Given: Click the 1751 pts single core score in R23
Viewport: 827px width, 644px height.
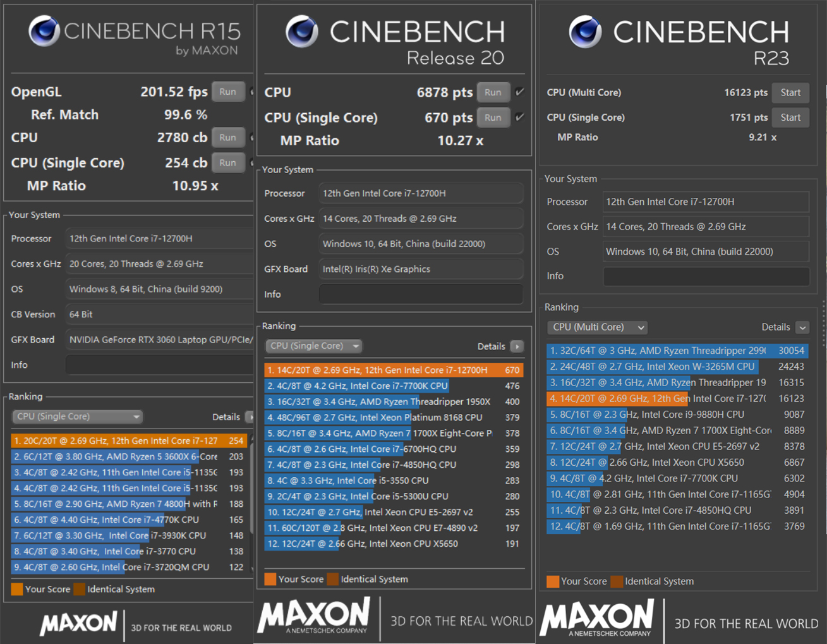Looking at the screenshot, I should (749, 118).
